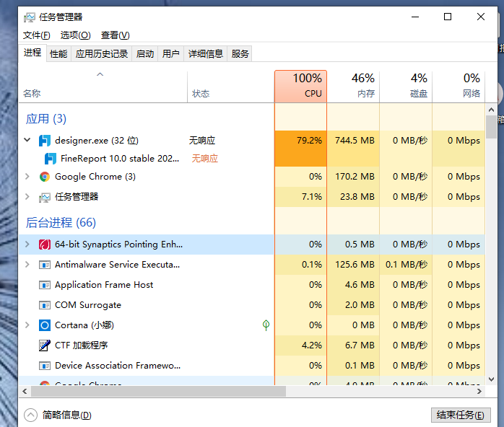Collapse to 简略信息 view with the arrow button
The image size is (504, 427).
click(x=30, y=415)
